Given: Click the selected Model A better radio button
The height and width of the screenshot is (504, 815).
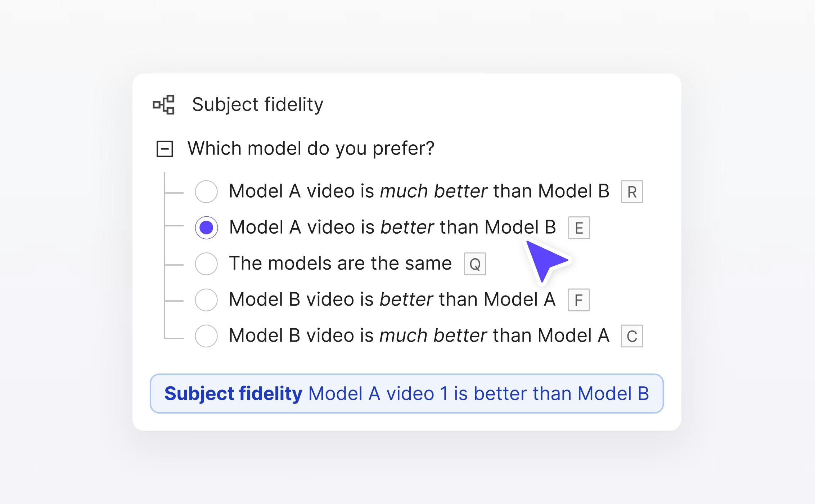Looking at the screenshot, I should [x=206, y=228].
